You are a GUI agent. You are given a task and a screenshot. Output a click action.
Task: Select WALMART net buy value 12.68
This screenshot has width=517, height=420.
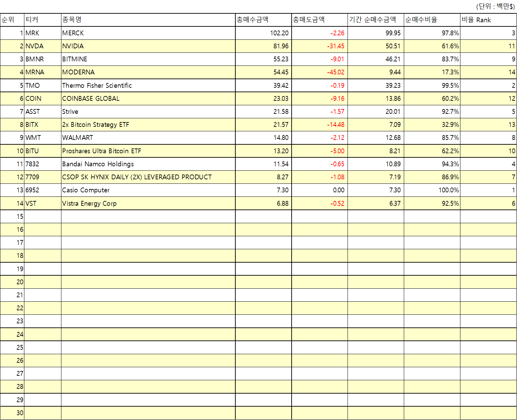(376, 138)
